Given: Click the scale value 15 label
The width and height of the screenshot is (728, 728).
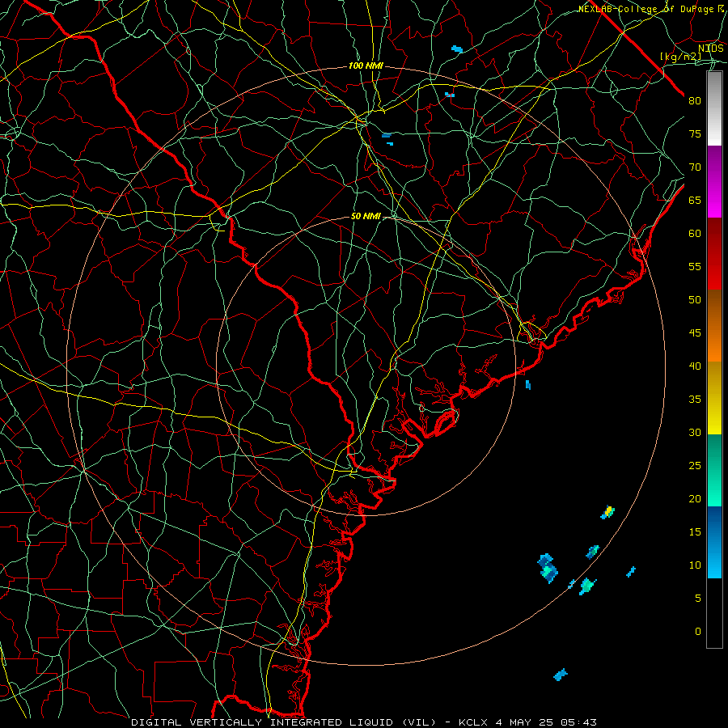Looking at the screenshot, I should (695, 532).
